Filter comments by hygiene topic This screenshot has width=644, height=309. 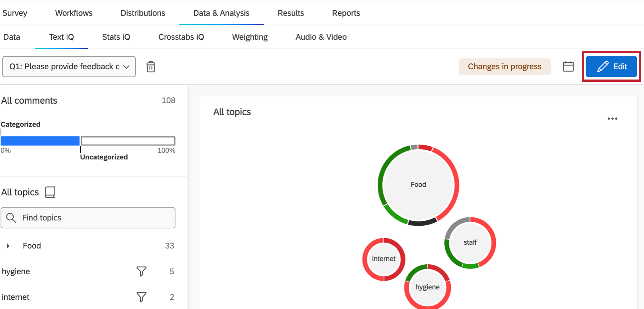(x=141, y=271)
